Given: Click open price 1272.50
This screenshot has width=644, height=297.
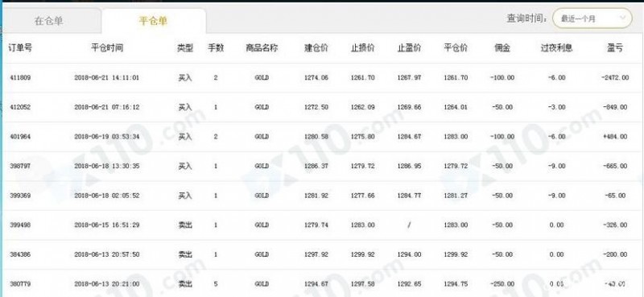Looking at the screenshot, I should tap(316, 107).
